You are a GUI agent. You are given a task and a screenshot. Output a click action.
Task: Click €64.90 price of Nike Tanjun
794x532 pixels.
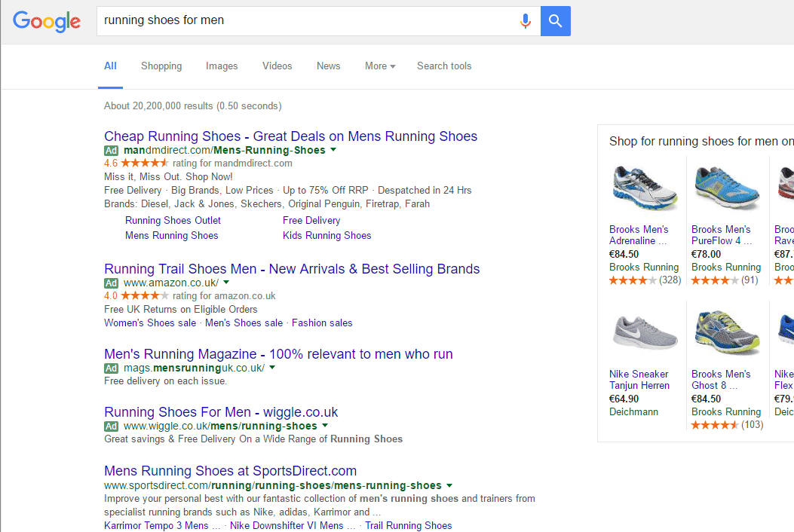point(624,399)
